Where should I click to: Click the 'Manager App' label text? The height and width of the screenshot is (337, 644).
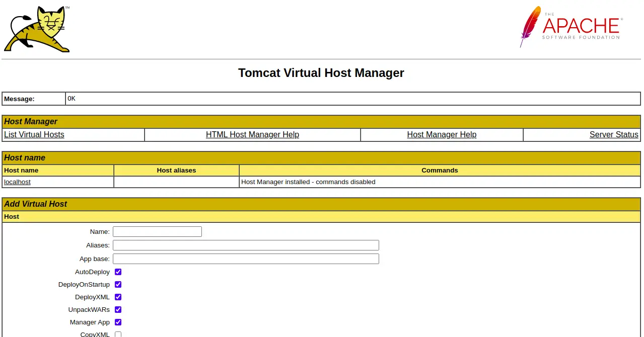(x=90, y=322)
